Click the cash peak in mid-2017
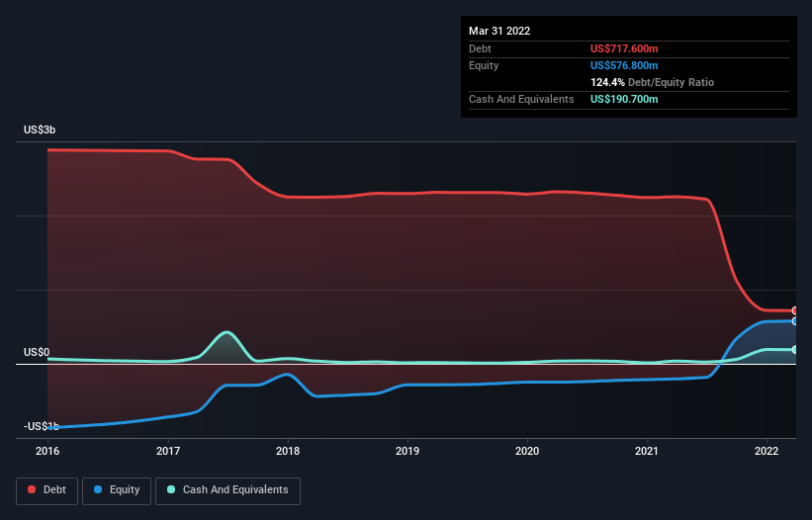812x520 pixels. pos(226,332)
